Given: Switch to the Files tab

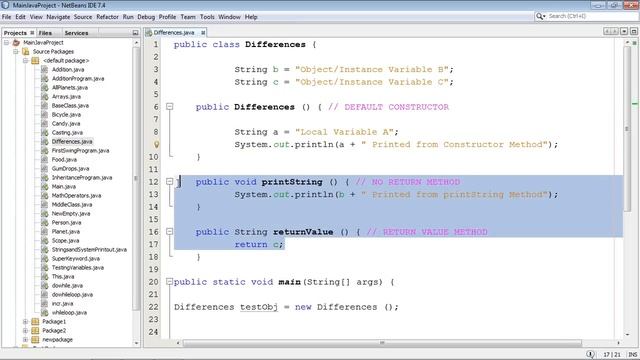Looking at the screenshot, I should point(45,33).
